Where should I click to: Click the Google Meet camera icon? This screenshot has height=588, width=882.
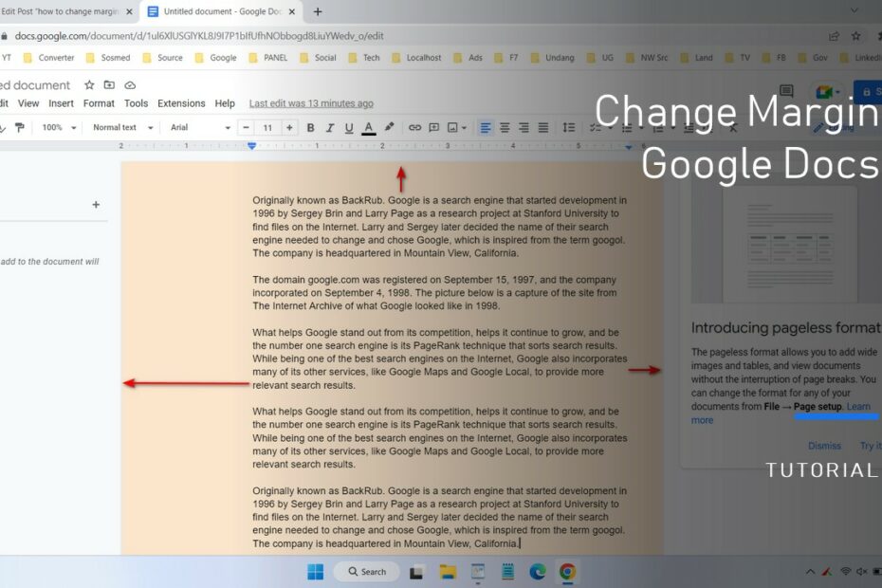825,92
